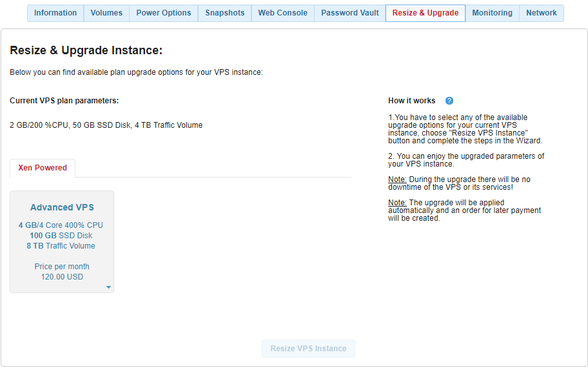This screenshot has height=368, width=588.
Task: Click the 100 GB SSD Disk line
Action: 61,236
